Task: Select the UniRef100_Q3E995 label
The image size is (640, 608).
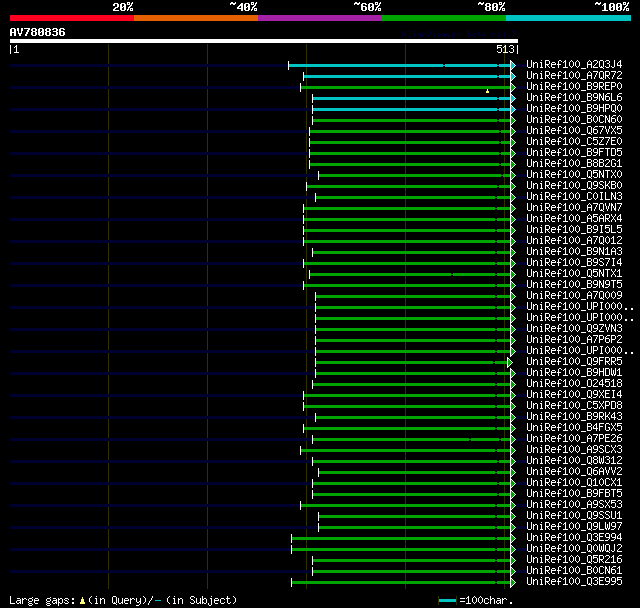Action: point(574,582)
